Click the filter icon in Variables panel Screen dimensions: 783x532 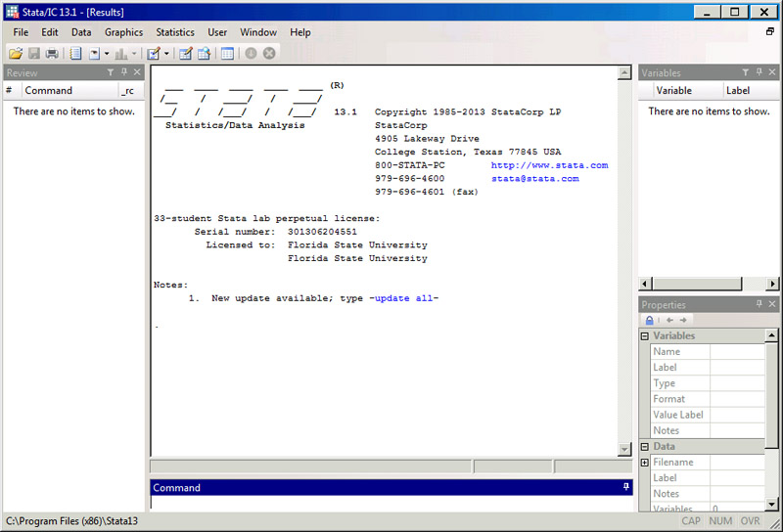click(745, 72)
